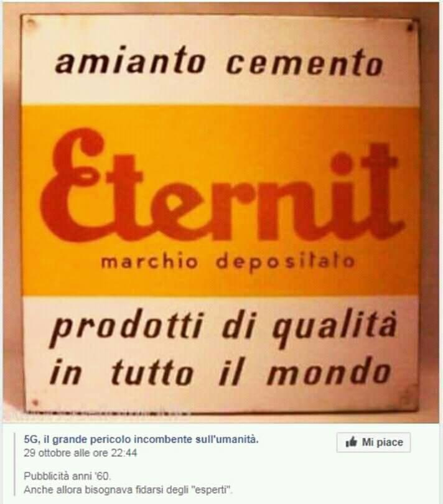Click the amianto cemento heading on the sign
The height and width of the screenshot is (504, 443).
[x=219, y=62]
